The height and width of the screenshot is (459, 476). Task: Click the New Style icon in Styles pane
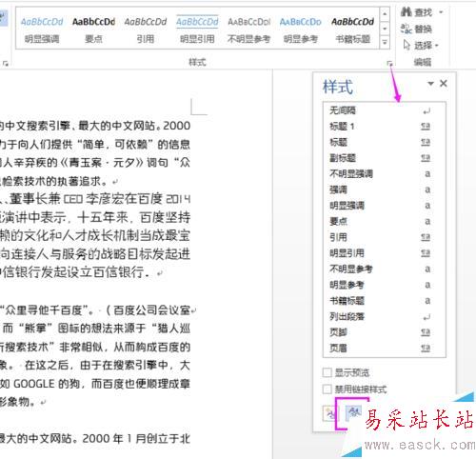point(329,413)
